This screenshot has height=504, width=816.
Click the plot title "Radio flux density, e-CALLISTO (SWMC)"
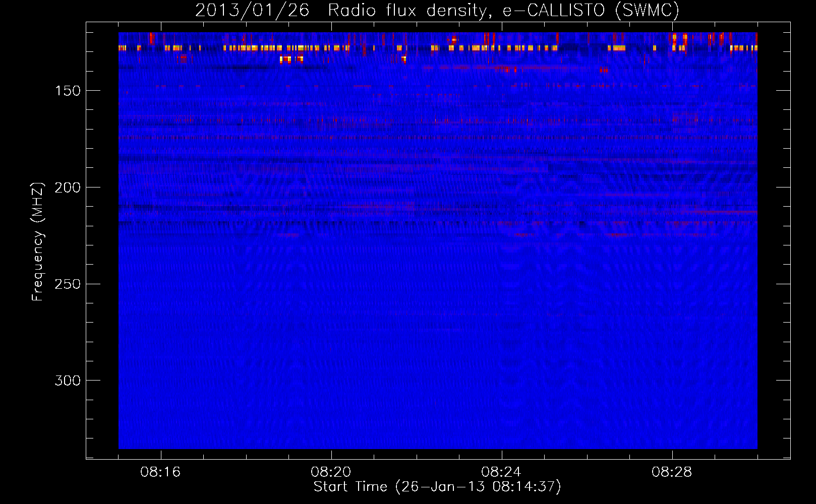click(503, 10)
